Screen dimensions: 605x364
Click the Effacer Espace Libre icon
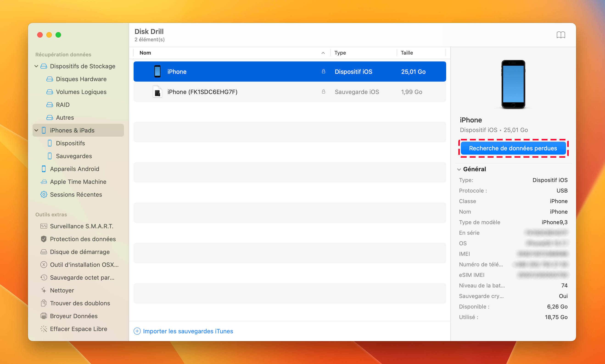click(44, 329)
